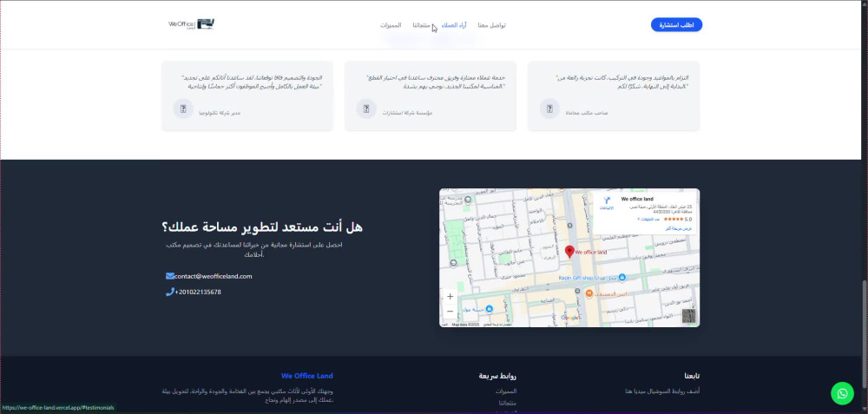The width and height of the screenshot is (868, 414).
Task: Click the تابعنا footer heading
Action: pyautogui.click(x=692, y=376)
